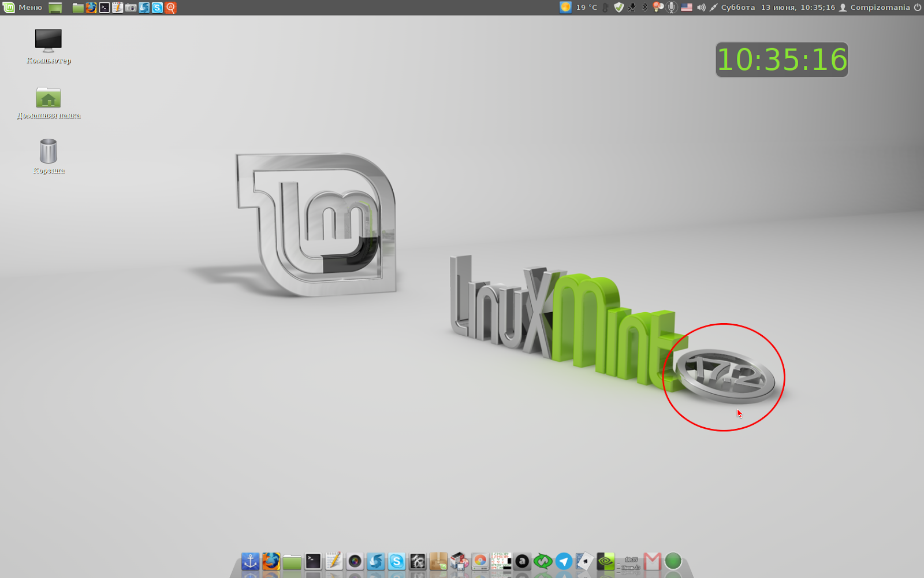Viewport: 924px width, 578px height.
Task: Click the network connection tray icon
Action: (714, 8)
